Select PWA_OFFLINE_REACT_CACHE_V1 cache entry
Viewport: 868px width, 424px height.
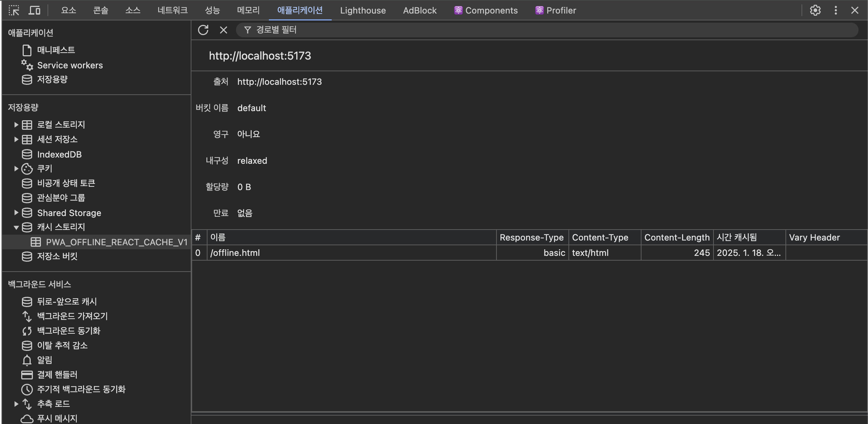[x=116, y=242]
